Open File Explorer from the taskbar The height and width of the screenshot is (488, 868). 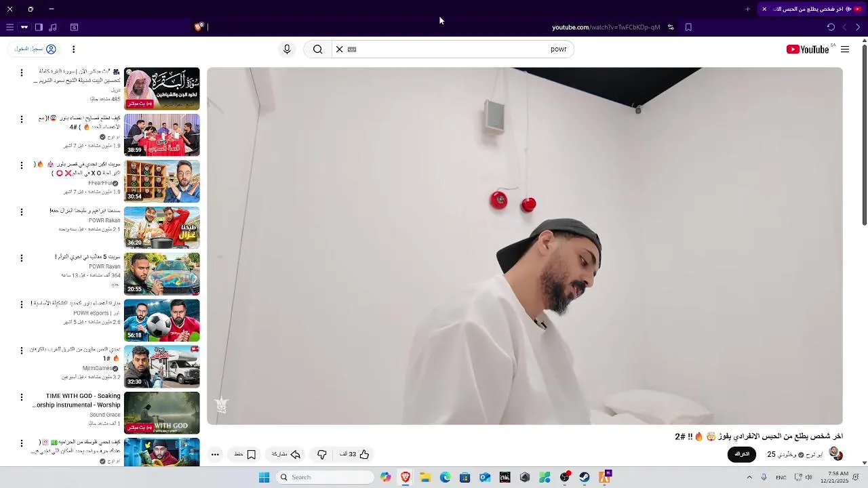click(x=425, y=477)
